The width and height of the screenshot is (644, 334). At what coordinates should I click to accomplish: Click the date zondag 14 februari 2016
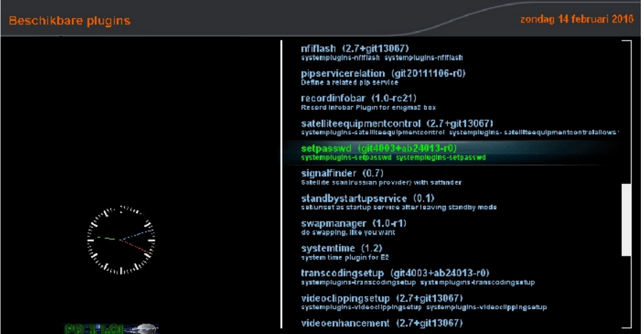pos(577,20)
